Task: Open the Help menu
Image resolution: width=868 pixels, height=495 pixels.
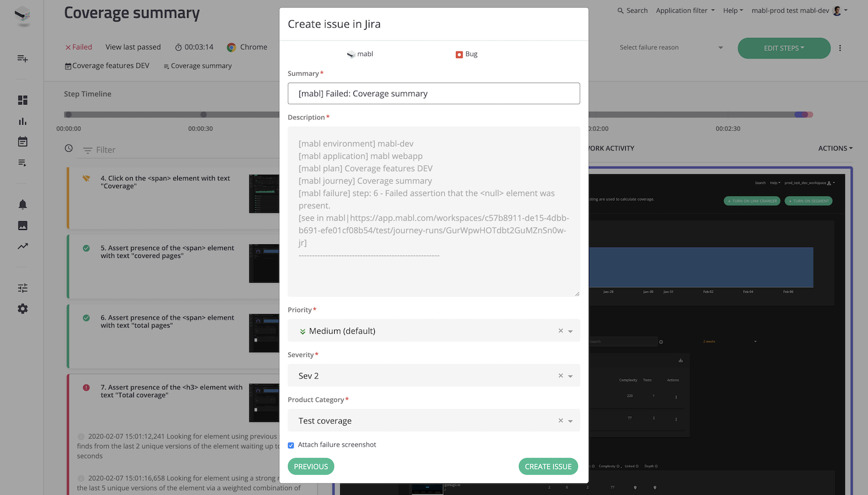Action: 733,10
